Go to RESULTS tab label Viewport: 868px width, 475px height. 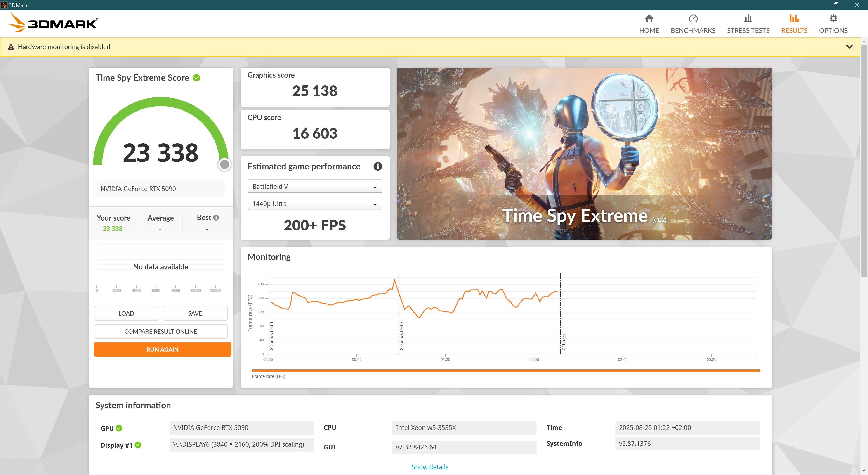pos(794,30)
